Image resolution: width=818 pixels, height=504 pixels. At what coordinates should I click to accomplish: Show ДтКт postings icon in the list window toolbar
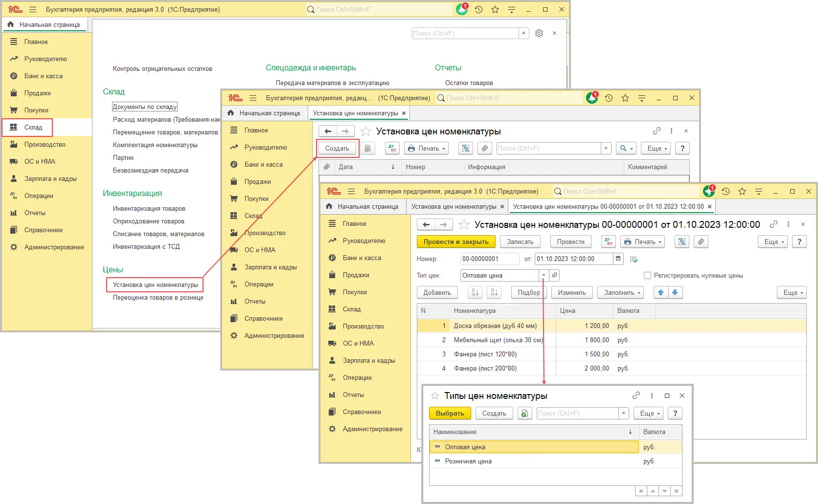tap(392, 148)
